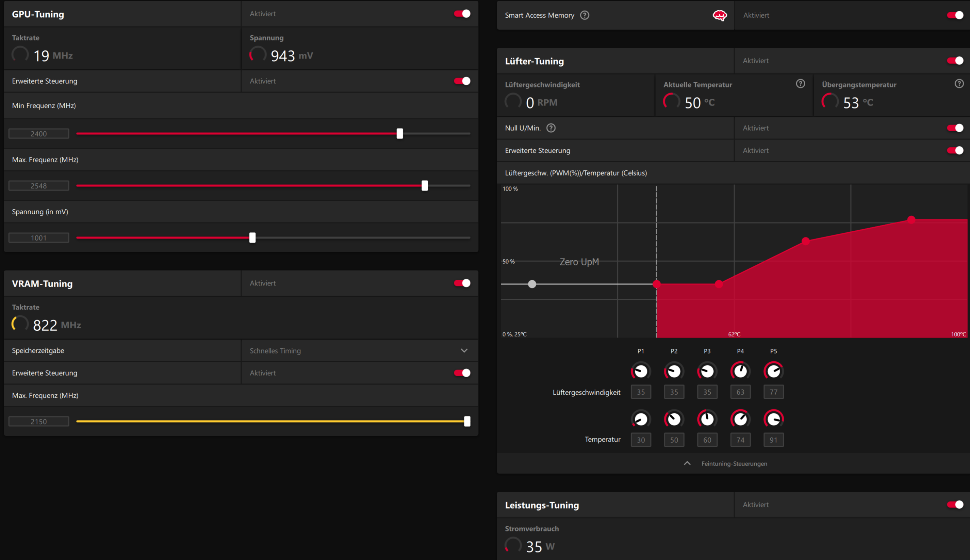Click P4 fan speed dial knob

(740, 371)
